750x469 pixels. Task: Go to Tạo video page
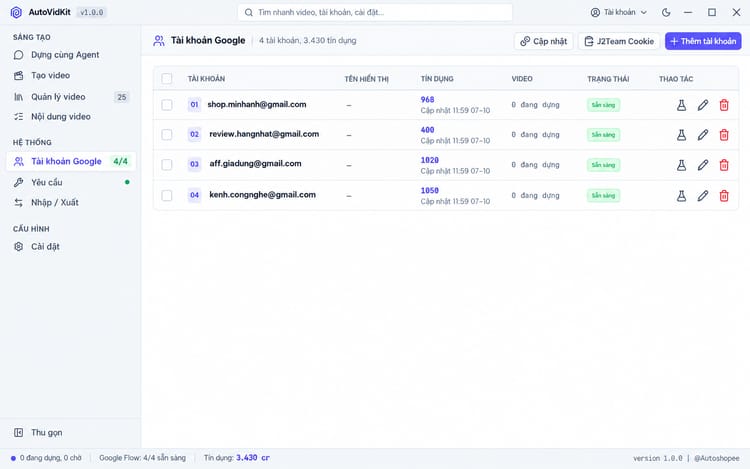[x=71, y=76]
